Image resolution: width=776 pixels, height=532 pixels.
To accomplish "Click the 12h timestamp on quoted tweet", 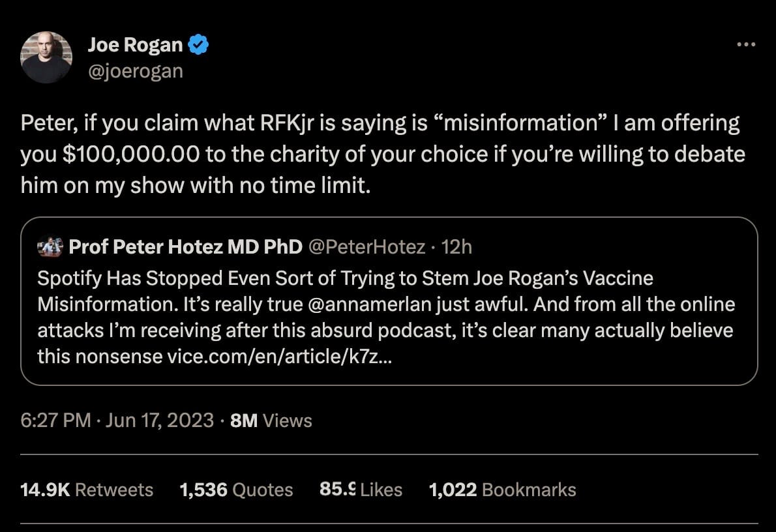I will (x=456, y=247).
